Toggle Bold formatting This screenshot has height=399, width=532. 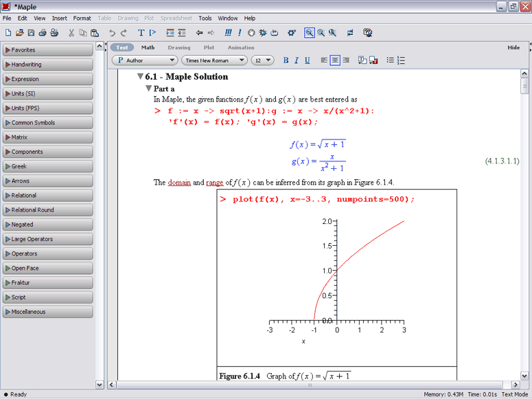pyautogui.click(x=286, y=60)
